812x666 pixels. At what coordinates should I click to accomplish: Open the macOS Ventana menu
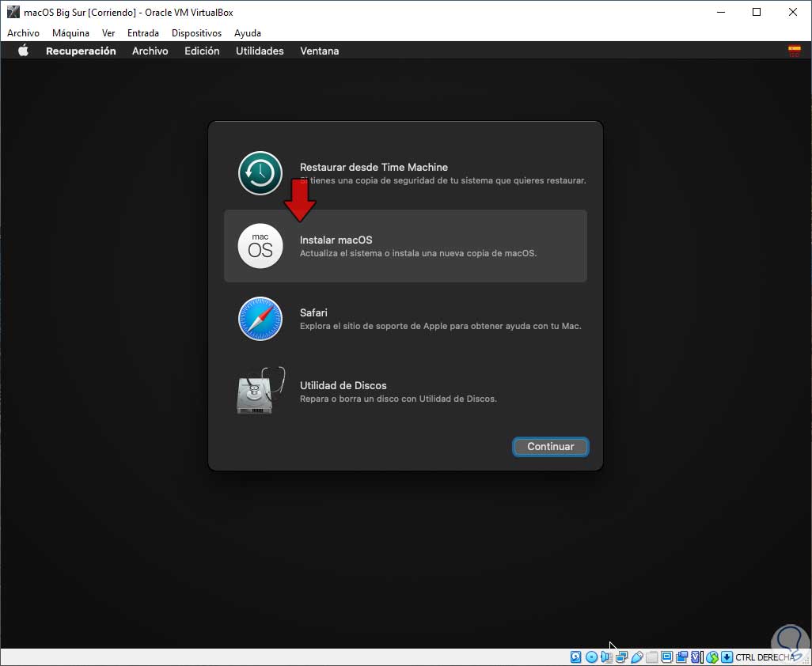tap(320, 51)
